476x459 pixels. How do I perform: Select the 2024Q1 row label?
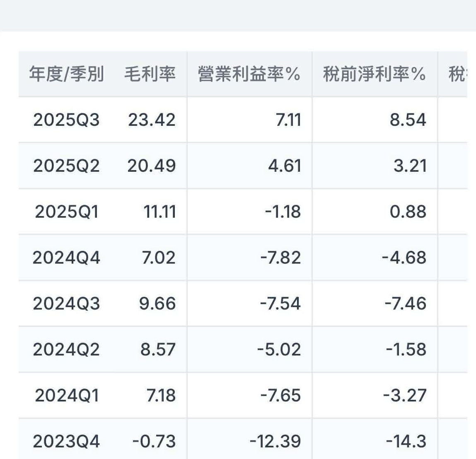coord(66,396)
